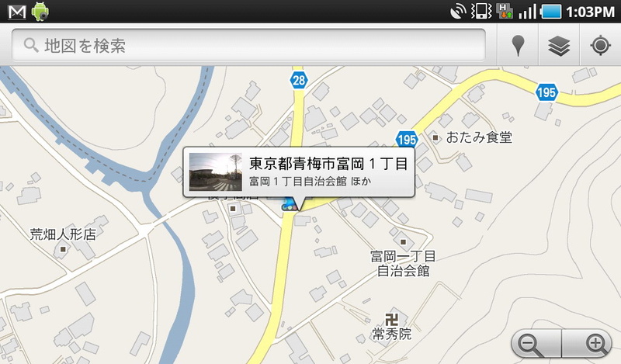Open the 東京都青梅市富岡1丁目 info balloon

point(299,172)
